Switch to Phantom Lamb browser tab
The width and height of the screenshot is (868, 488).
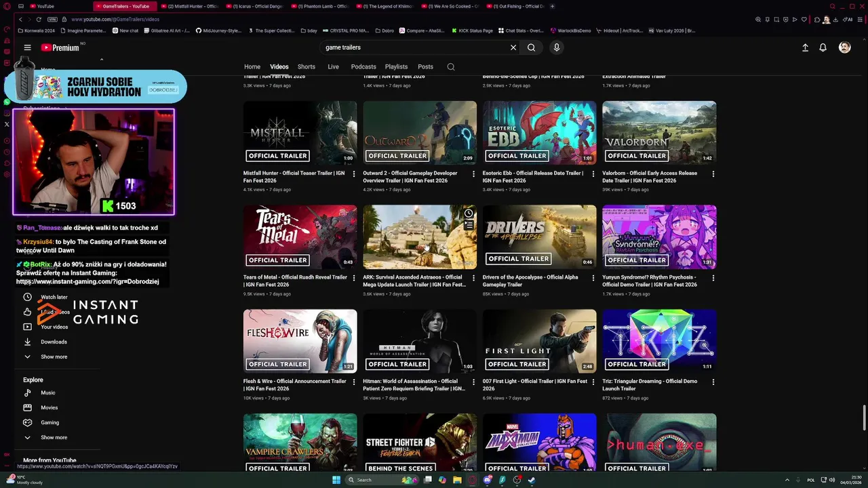[320, 6]
